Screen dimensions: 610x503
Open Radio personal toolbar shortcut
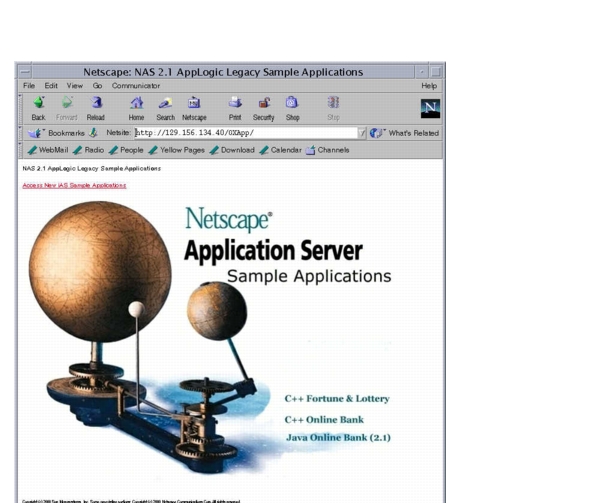click(88, 150)
